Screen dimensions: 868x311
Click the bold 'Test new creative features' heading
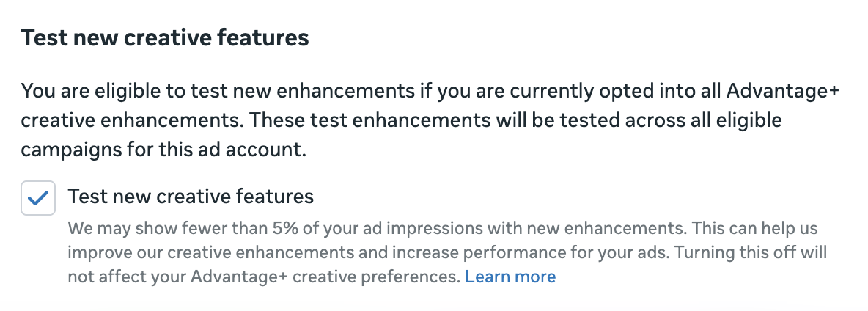[165, 38]
